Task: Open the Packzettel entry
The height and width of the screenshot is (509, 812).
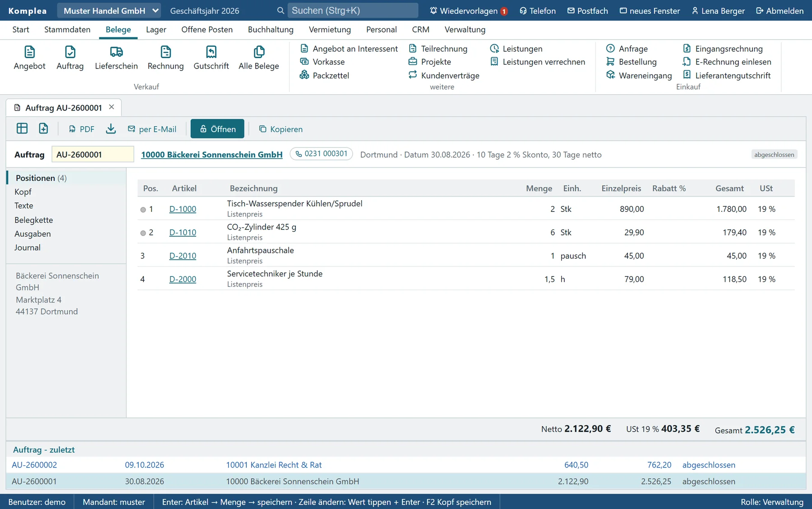Action: pyautogui.click(x=324, y=75)
